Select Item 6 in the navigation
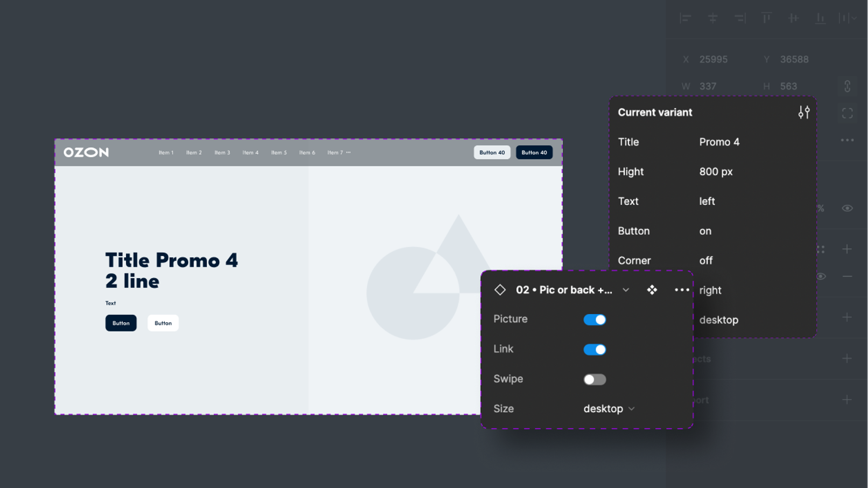Viewport: 868px width, 488px height. 307,152
